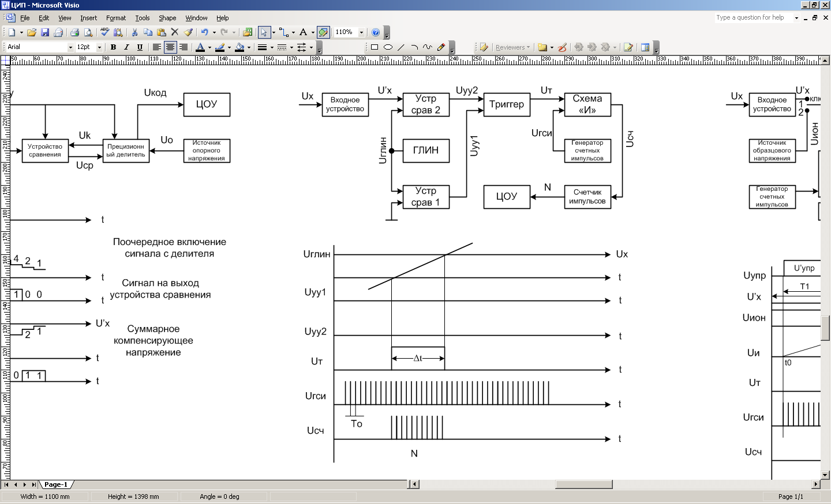The width and height of the screenshot is (831, 504).
Task: Open the View menu
Action: coord(65,18)
